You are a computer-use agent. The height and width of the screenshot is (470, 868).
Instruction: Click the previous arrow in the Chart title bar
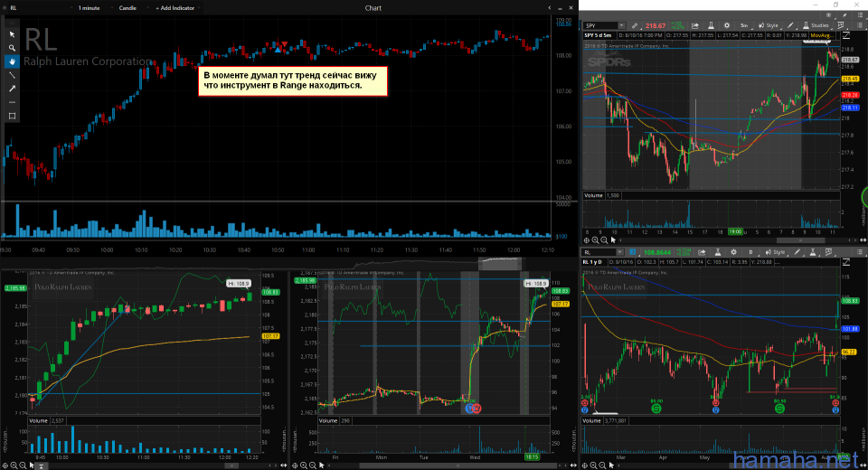(549, 8)
